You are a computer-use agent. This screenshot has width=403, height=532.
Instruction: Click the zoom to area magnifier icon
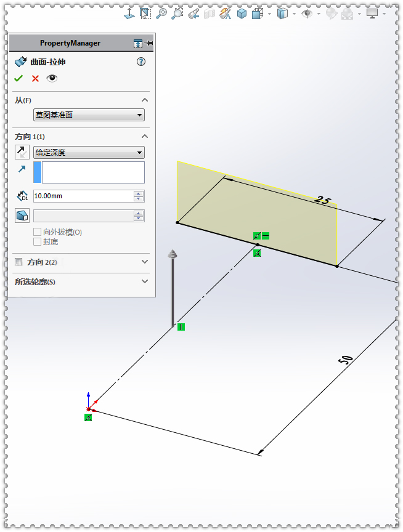point(177,14)
